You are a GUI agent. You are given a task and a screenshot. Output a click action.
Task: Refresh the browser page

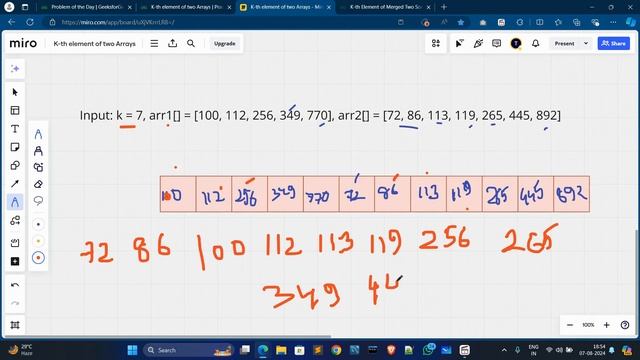30,22
